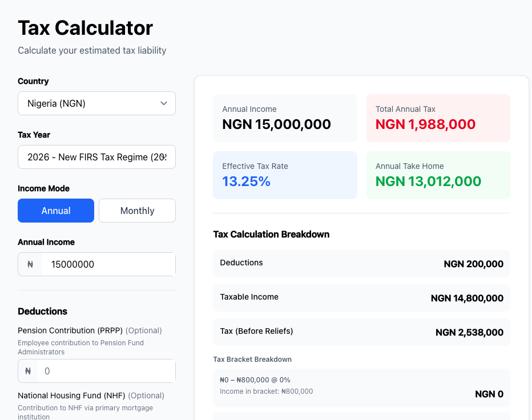Click the Effective Tax Rate card

coord(285,175)
